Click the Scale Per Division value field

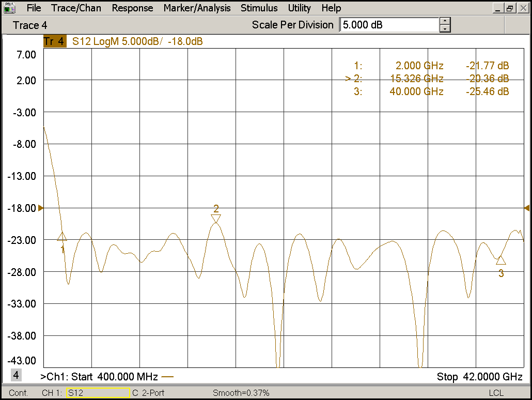[388, 25]
